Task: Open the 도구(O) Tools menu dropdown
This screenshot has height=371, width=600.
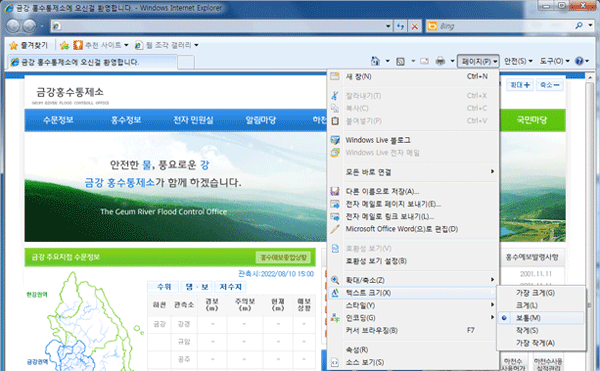Action: 554,61
